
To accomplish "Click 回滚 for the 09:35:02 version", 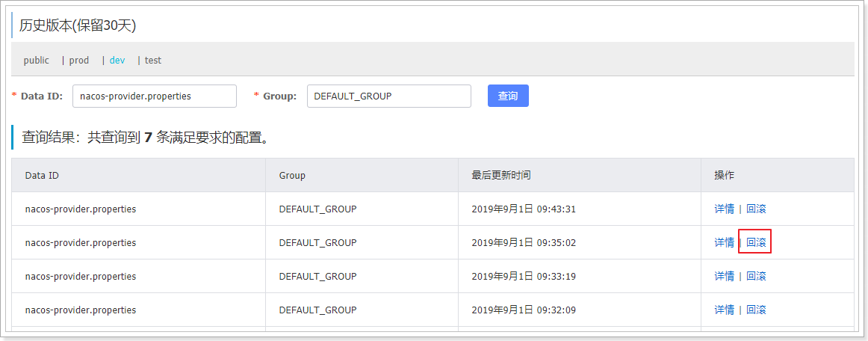I will [756, 243].
